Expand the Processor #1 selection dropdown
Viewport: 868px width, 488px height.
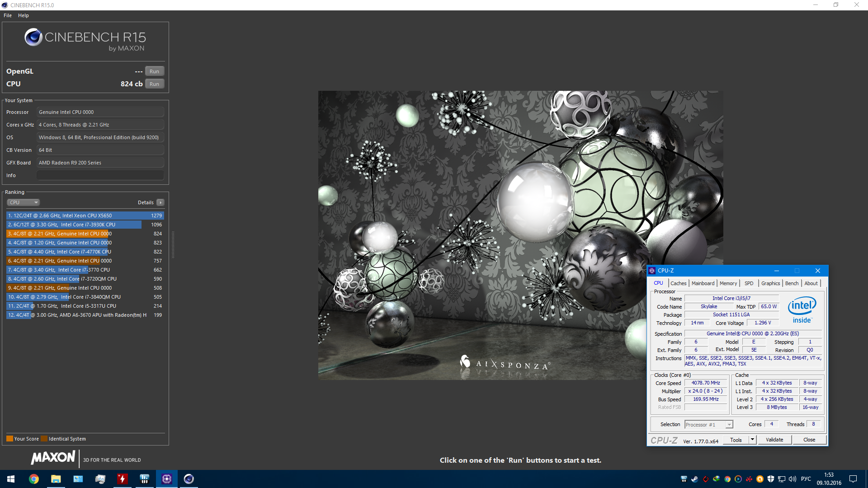(729, 425)
